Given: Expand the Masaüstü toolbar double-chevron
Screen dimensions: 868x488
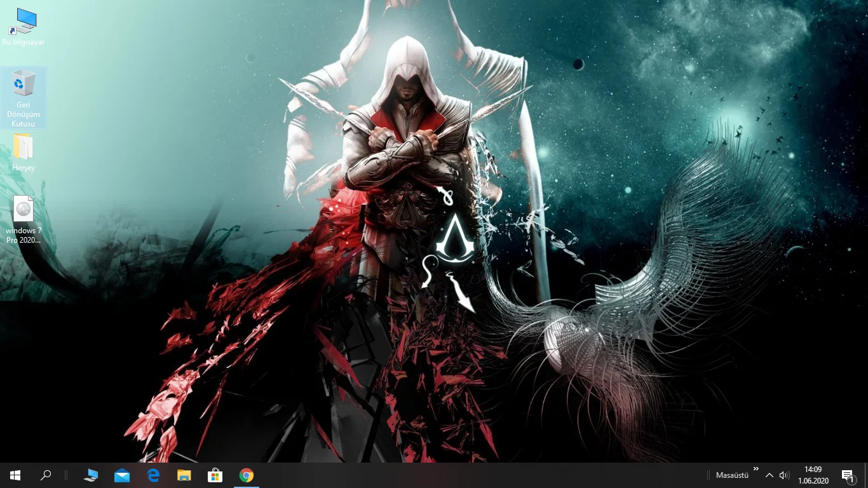Looking at the screenshot, I should coord(756,469).
